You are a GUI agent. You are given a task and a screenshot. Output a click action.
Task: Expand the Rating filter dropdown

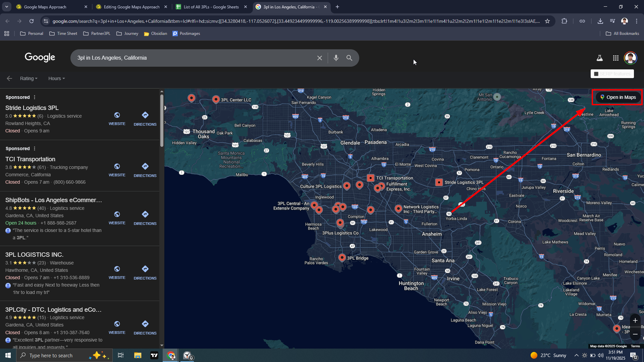pyautogui.click(x=29, y=78)
